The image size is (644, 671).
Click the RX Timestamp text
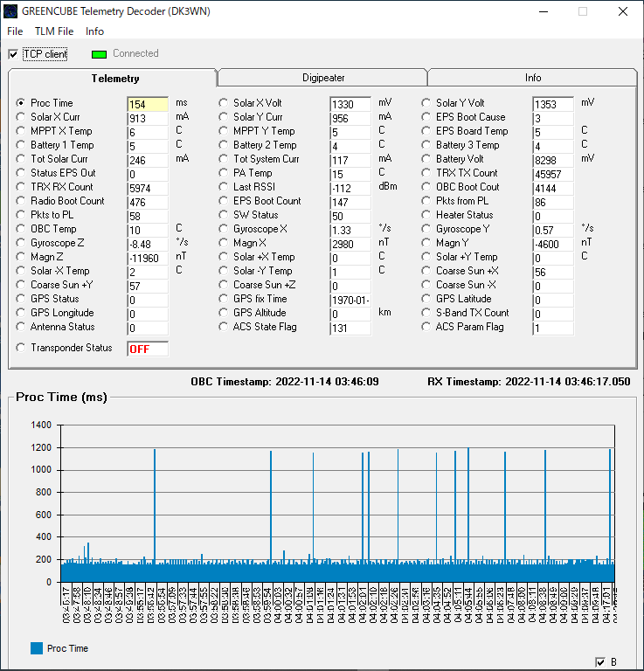tap(529, 381)
